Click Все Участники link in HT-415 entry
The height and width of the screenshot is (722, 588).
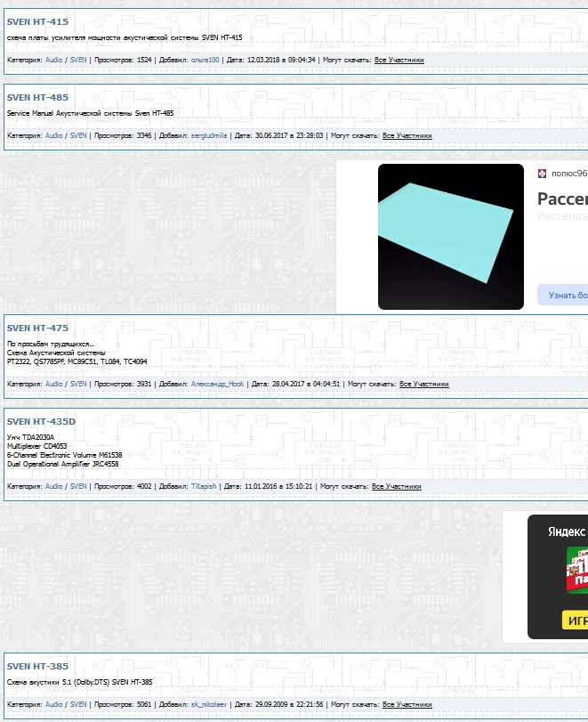click(x=399, y=61)
